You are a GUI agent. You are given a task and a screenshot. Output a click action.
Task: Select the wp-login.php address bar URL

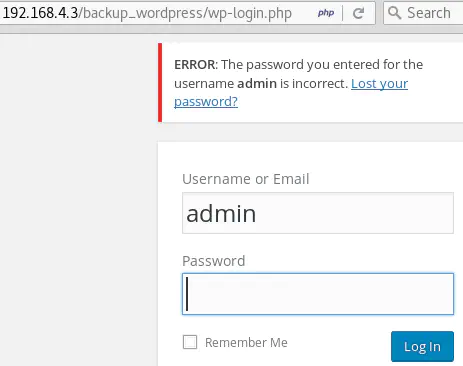(x=147, y=13)
